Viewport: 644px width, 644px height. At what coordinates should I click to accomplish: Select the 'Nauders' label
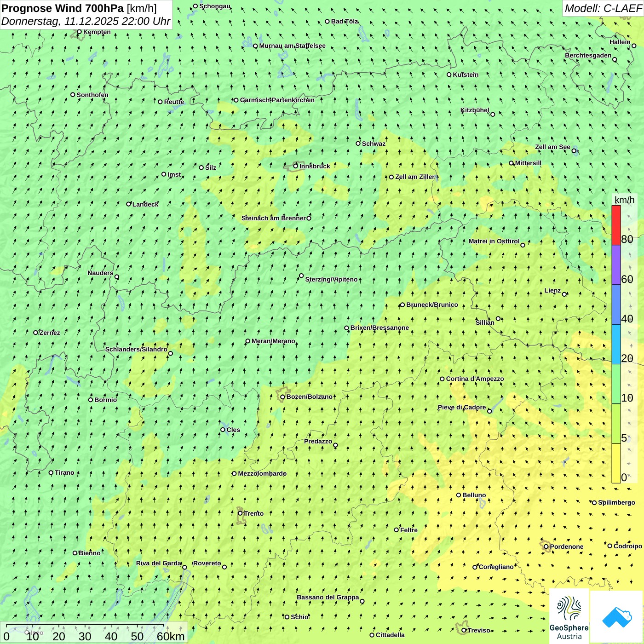(100, 273)
